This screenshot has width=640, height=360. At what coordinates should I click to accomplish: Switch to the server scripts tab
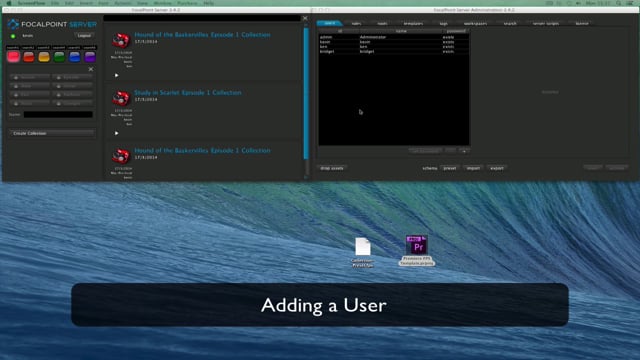coord(546,24)
